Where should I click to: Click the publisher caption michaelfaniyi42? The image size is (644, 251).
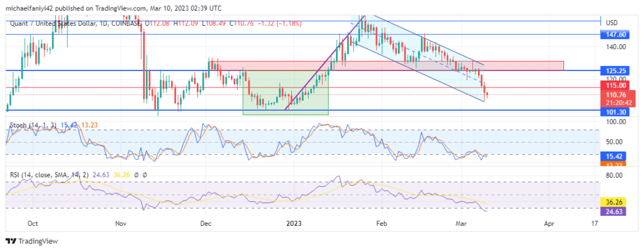click(29, 8)
